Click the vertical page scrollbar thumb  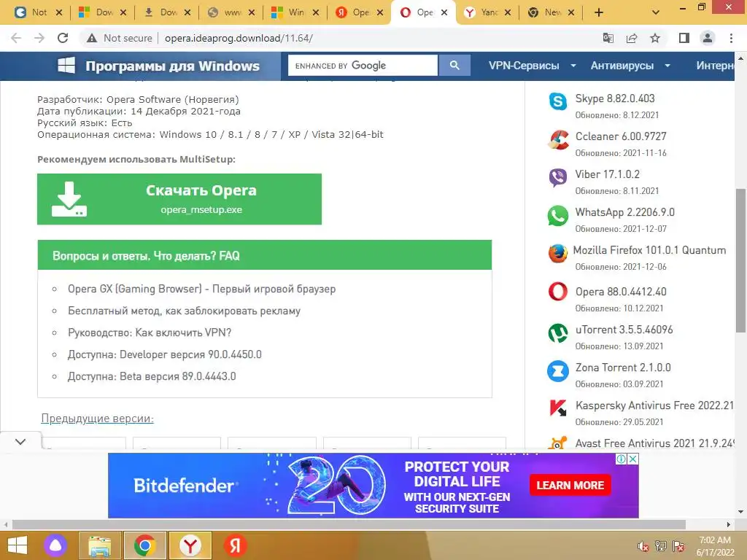[741, 260]
